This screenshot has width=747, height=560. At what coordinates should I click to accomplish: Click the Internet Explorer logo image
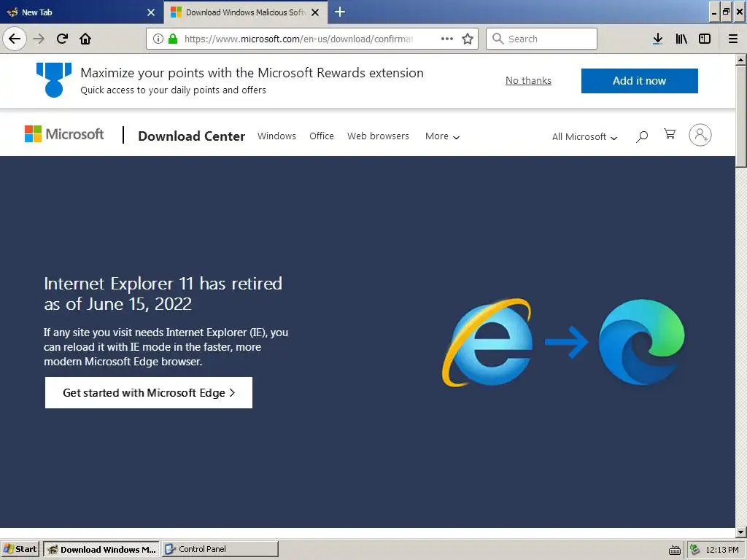point(487,342)
